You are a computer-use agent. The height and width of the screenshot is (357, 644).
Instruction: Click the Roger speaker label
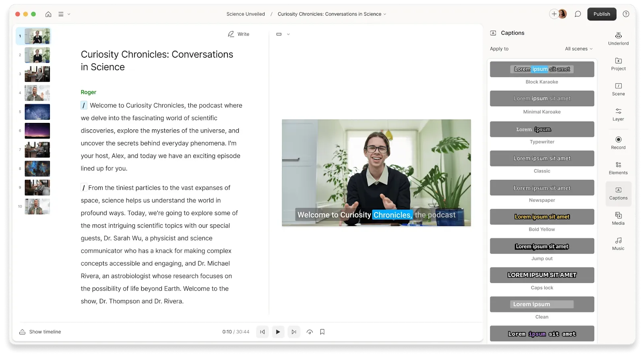(x=89, y=92)
